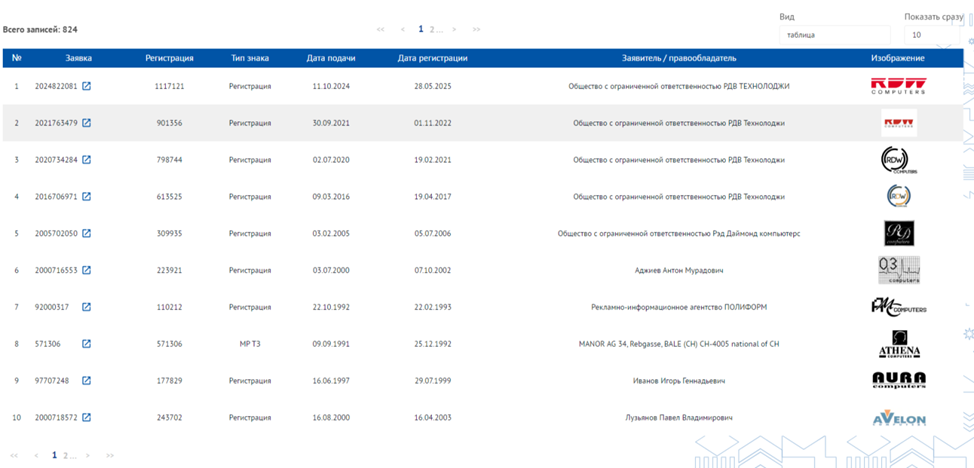
Task: Open external link icon beside 2020734284
Action: pos(87,160)
